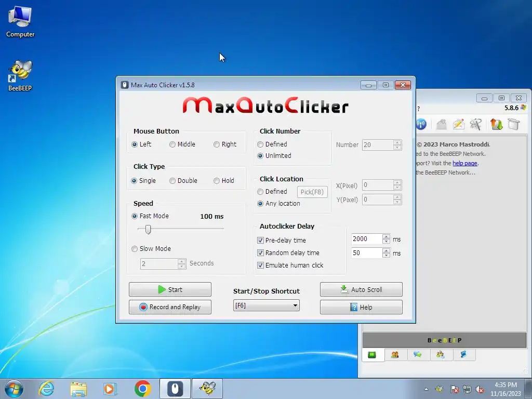Increase random delay time with up arrow

click(x=386, y=250)
